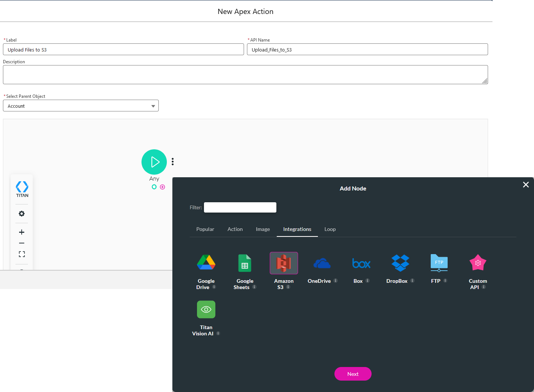The image size is (534, 392).
Task: Click the Titan logo in the toolbar
Action: [22, 189]
